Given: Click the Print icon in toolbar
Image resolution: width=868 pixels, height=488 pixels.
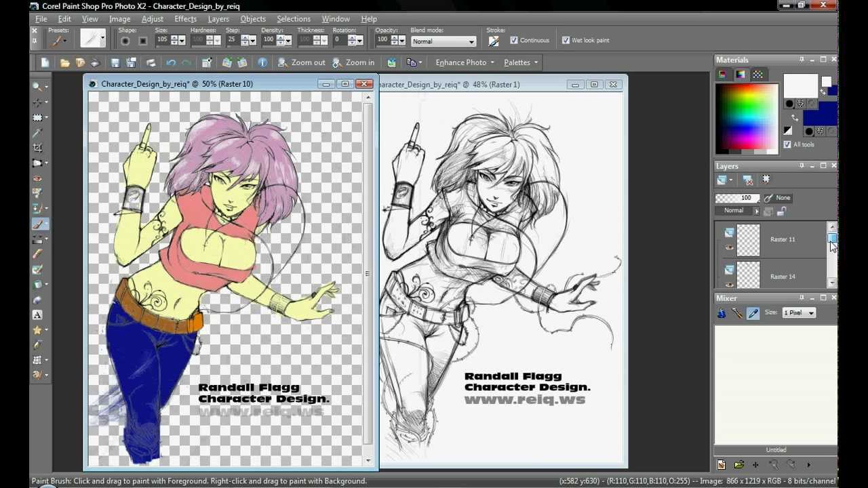Looking at the screenshot, I should click(151, 62).
